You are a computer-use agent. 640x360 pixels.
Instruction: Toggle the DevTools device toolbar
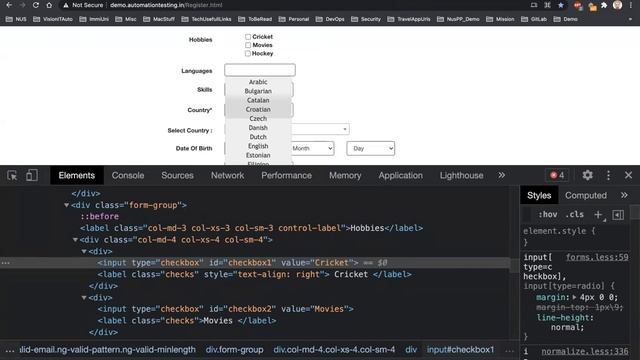31,176
